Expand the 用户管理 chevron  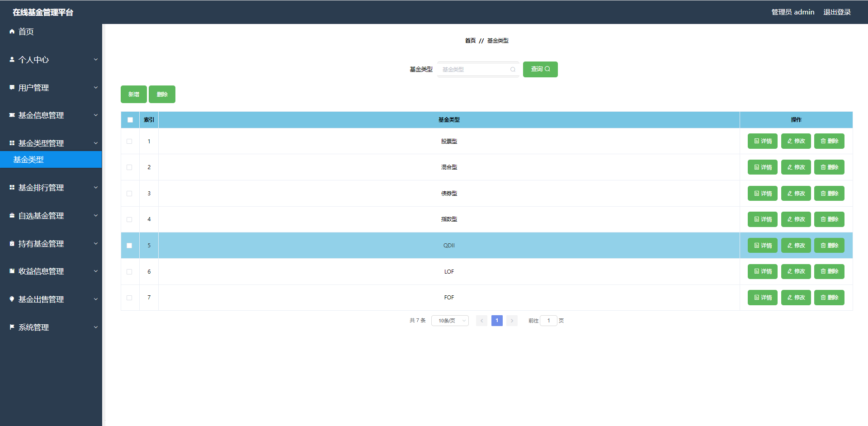pyautogui.click(x=95, y=87)
